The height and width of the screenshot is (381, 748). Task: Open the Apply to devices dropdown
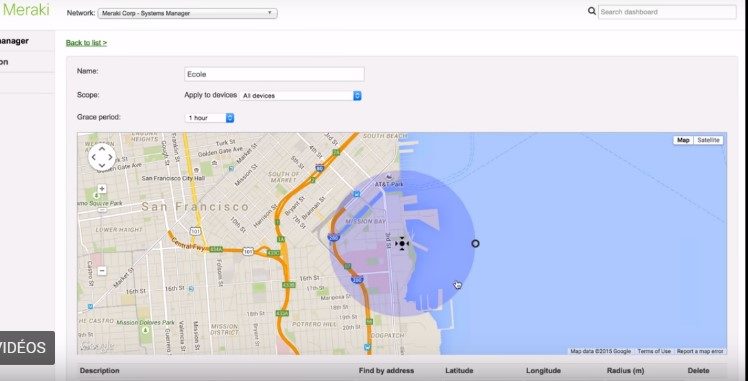coord(300,95)
